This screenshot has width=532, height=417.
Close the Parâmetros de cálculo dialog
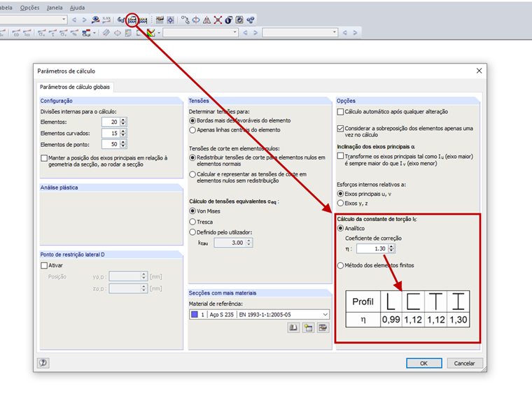(x=479, y=71)
